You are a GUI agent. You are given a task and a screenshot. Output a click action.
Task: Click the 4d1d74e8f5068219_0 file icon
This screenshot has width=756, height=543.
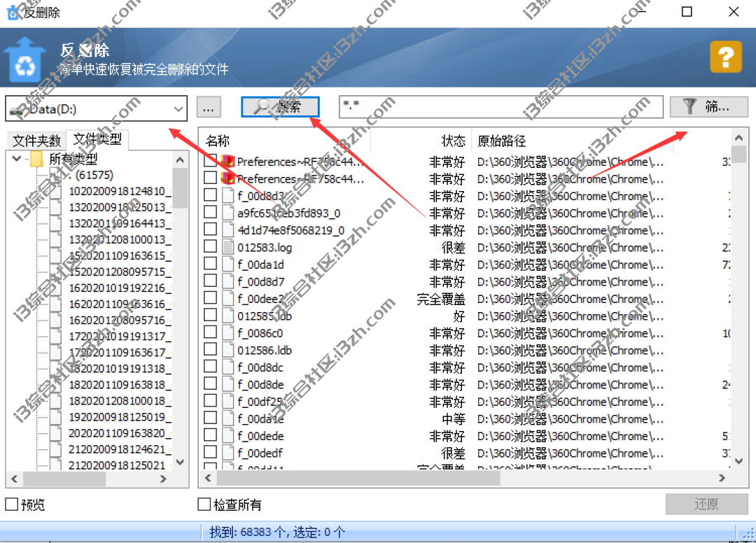(x=227, y=230)
